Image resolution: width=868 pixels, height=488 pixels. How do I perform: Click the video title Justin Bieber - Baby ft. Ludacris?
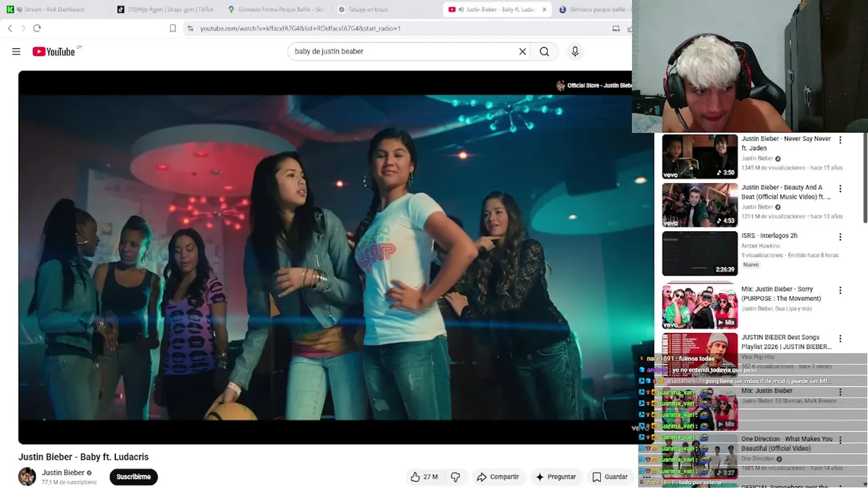click(83, 457)
